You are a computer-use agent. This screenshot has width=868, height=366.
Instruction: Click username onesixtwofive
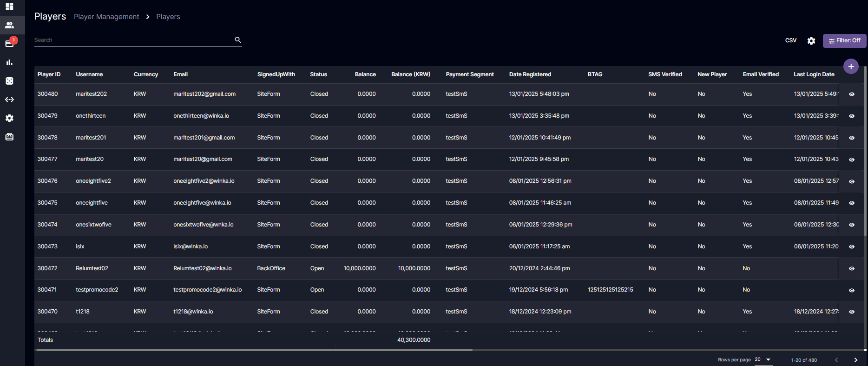(x=93, y=225)
